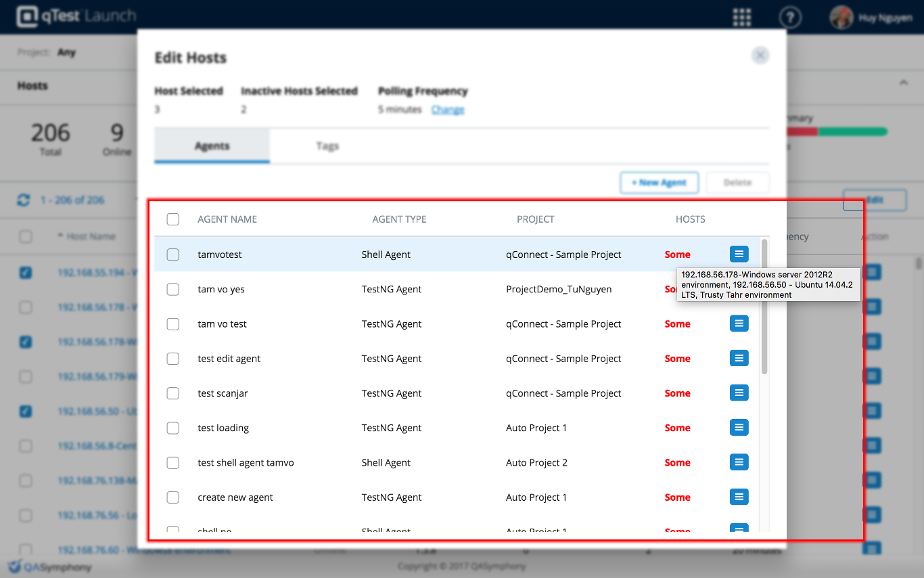The image size is (924, 578).
Task: Click the Change polling frequency link
Action: (x=448, y=110)
